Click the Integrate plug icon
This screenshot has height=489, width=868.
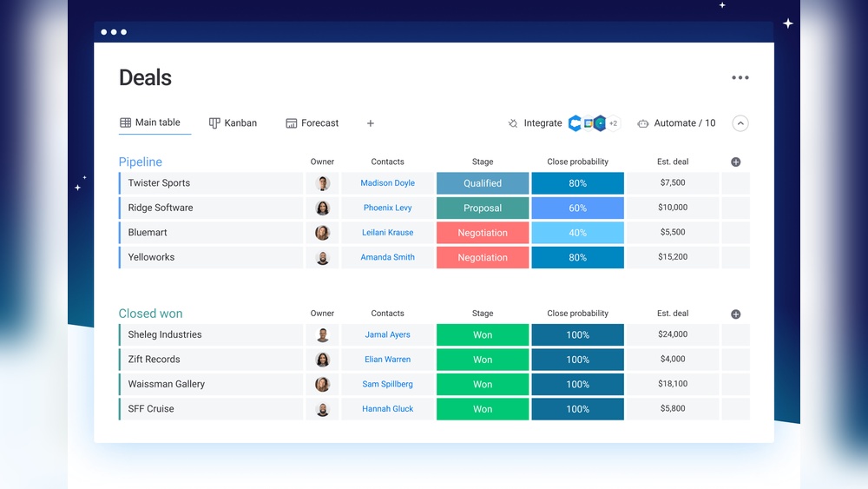click(513, 123)
